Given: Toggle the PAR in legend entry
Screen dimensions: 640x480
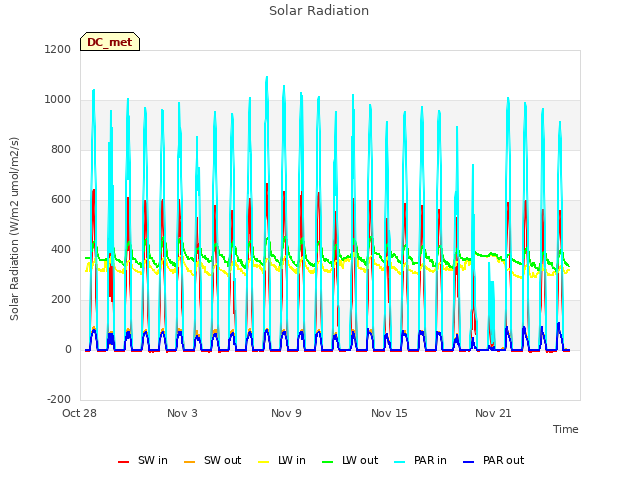Looking at the screenshot, I should tap(420, 460).
